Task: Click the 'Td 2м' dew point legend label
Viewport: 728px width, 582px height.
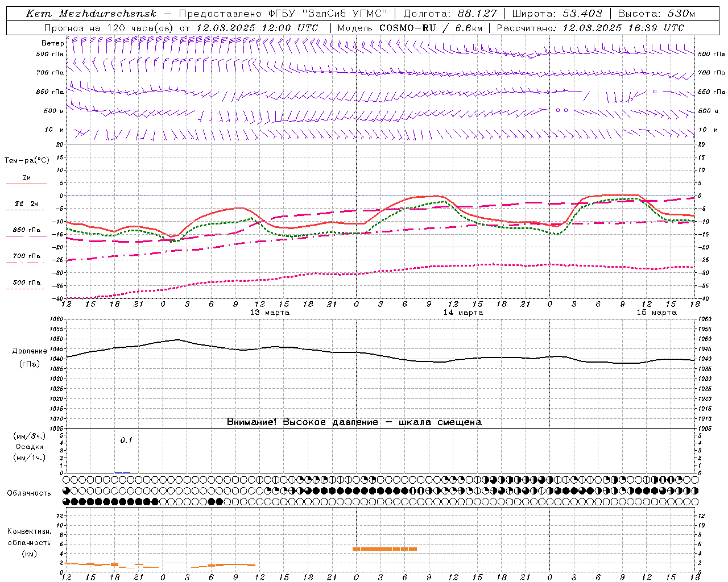Action: 26,203
